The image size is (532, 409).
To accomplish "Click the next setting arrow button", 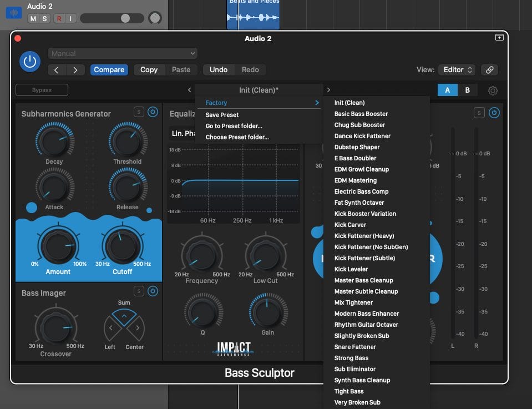I will 75,70.
